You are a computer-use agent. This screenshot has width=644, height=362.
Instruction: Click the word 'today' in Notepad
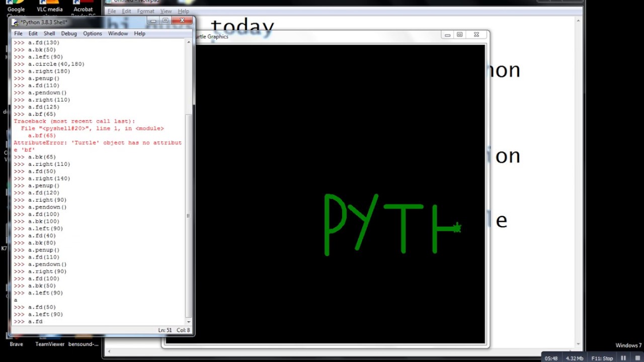242,28
